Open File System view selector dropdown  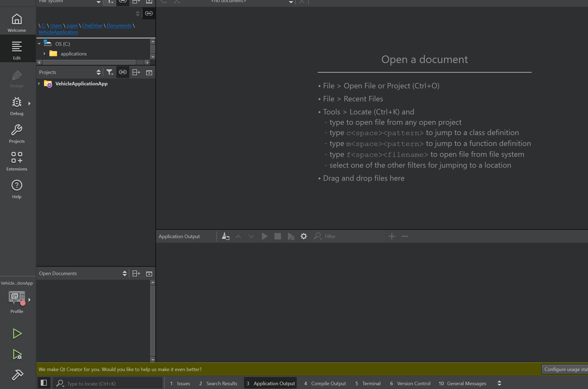[x=70, y=2]
